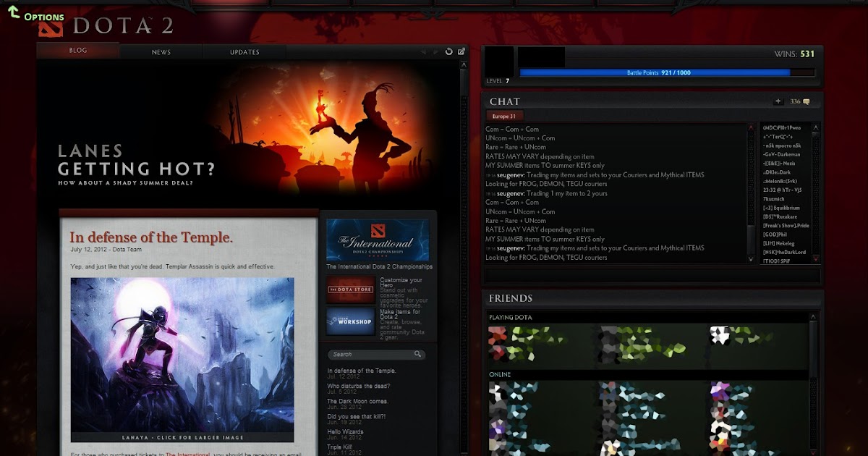The image size is (868, 456).
Task: Switch to the News tab
Action: click(161, 52)
